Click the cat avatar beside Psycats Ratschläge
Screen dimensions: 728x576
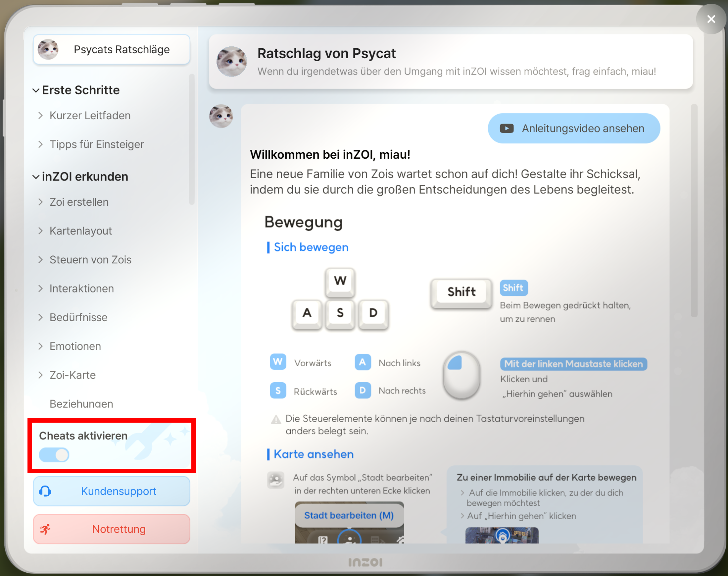(x=48, y=49)
